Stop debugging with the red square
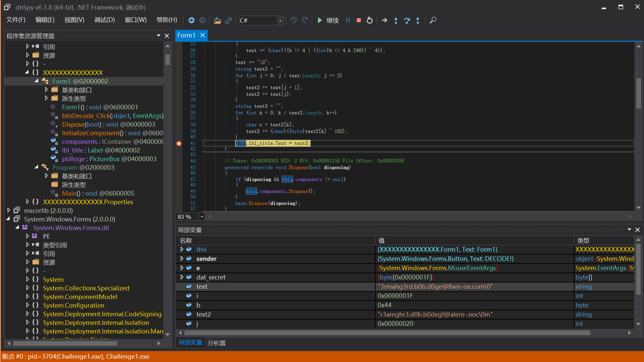Image resolution: width=644 pixels, height=362 pixels. point(358,20)
